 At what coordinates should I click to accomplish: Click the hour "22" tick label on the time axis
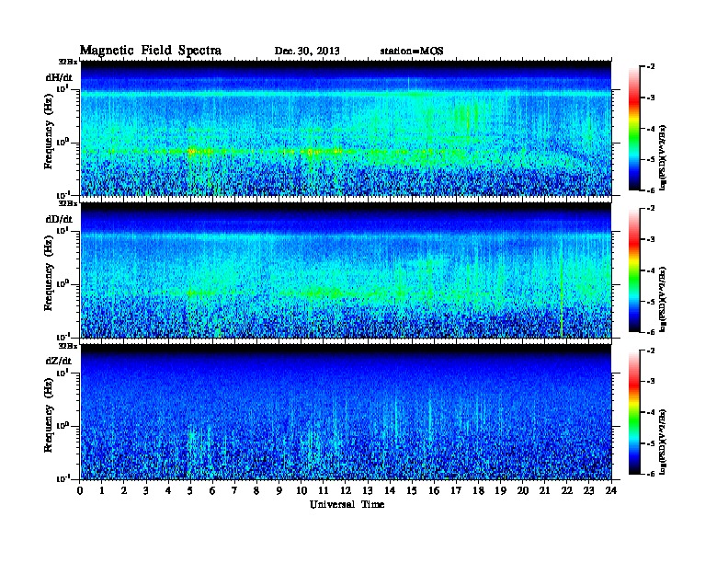(567, 491)
